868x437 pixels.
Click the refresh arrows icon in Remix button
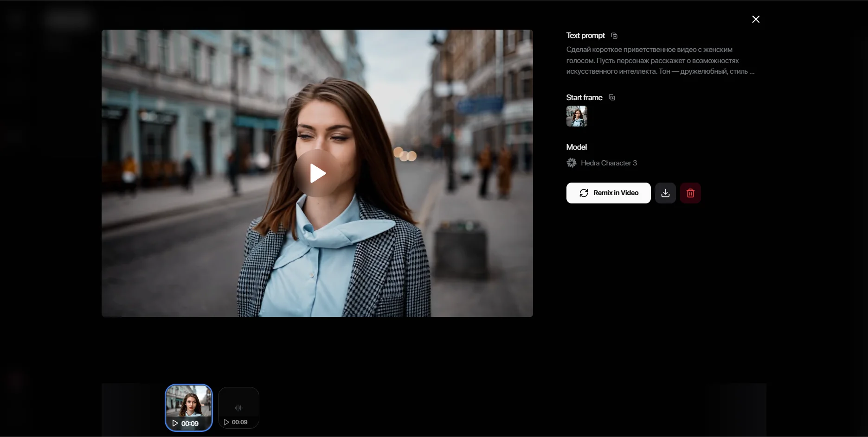[x=584, y=193]
